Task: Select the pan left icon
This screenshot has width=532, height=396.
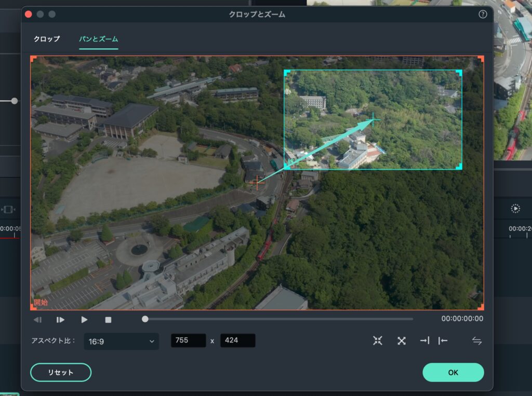Action: point(443,340)
